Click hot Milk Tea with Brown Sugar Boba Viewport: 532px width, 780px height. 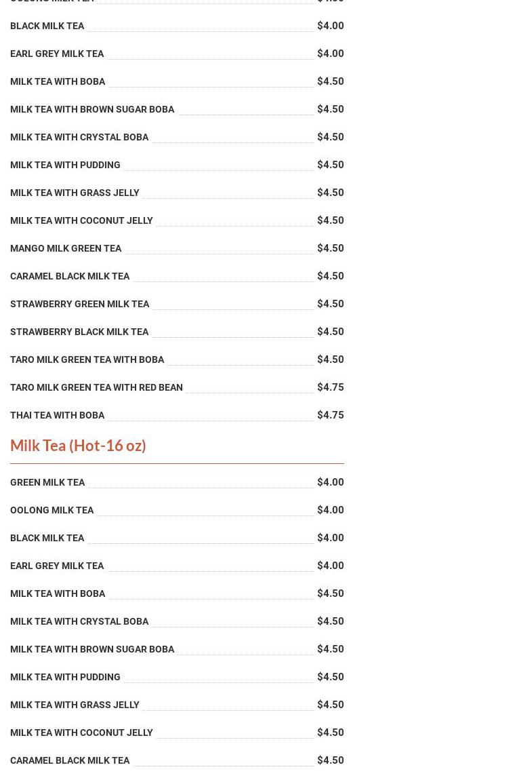pos(92,649)
